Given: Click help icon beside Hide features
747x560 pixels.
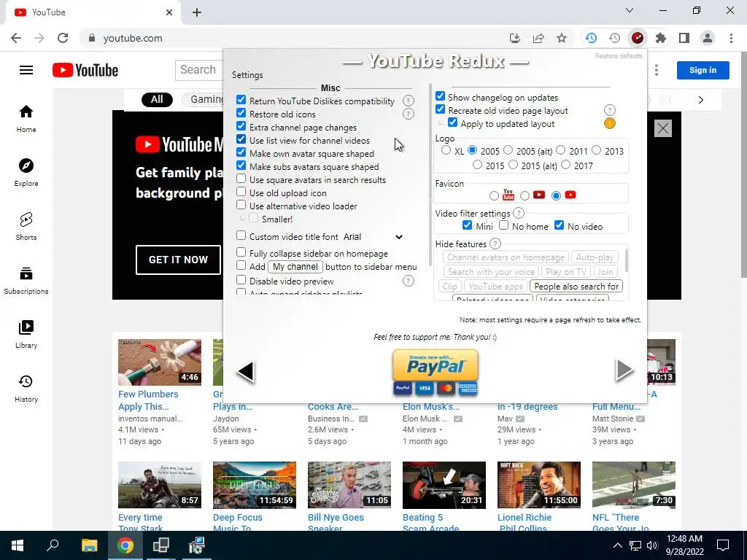Looking at the screenshot, I should (x=495, y=244).
